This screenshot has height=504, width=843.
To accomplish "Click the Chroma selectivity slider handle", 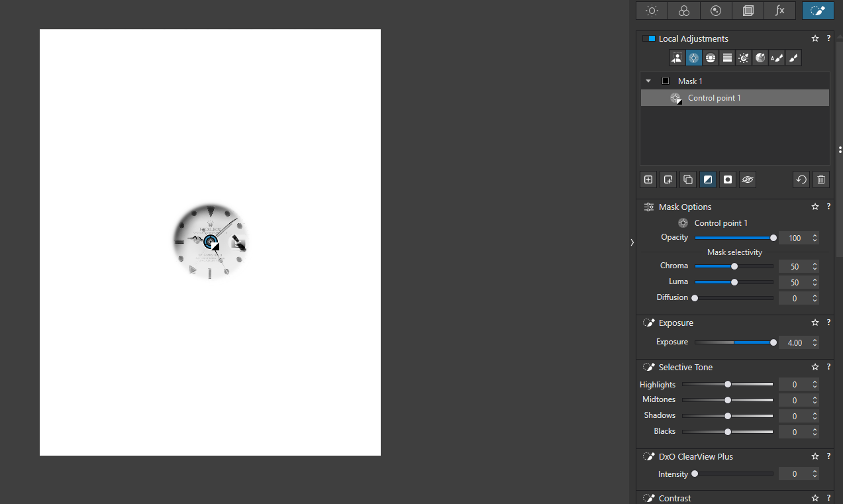I will point(734,266).
